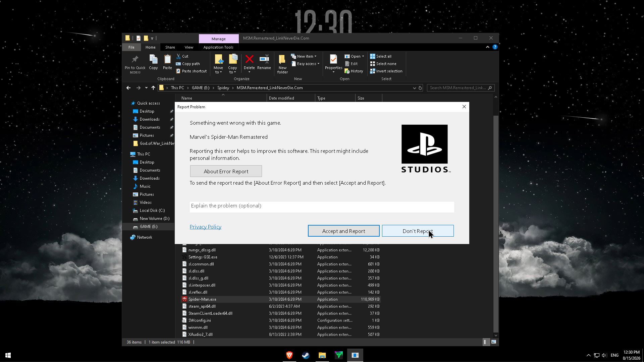
Task: Open Brave browser from the taskbar
Action: tap(289, 355)
